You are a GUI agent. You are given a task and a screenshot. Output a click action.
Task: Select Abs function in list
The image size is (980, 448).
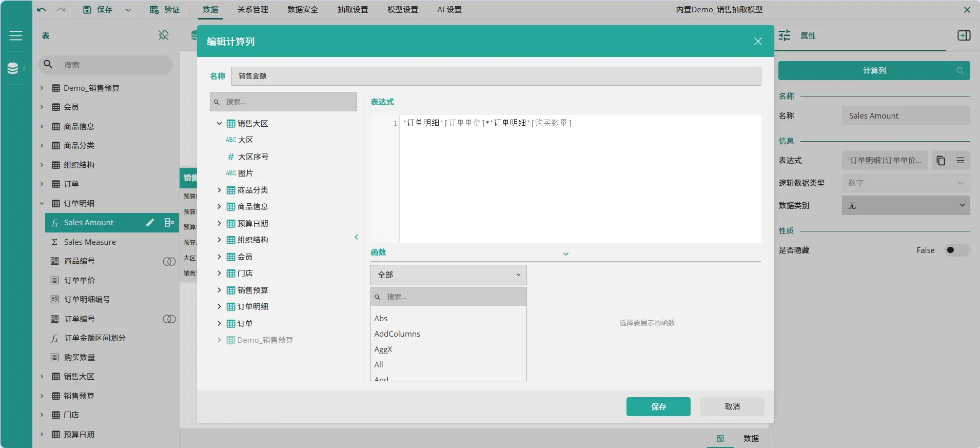pos(381,318)
